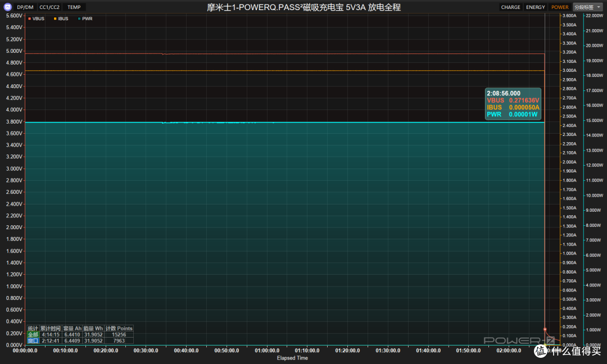Toggle the VBUS legend series
Image resolution: width=607 pixels, height=364 pixels.
[36, 19]
